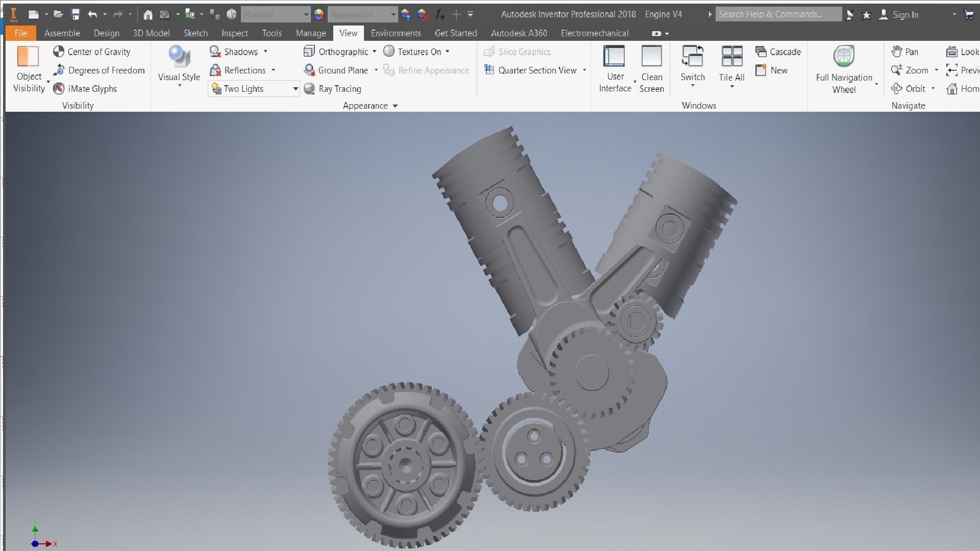Click the favorites star icon
This screenshot has height=551, width=980.
(866, 15)
